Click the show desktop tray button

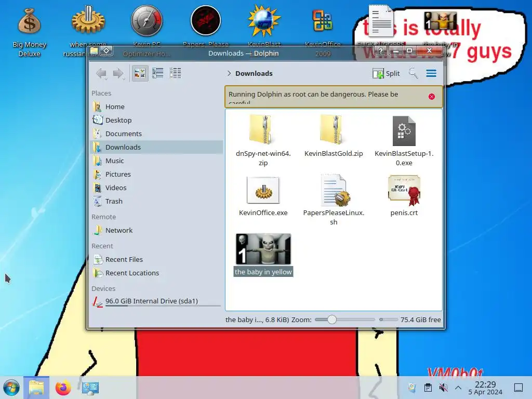coord(518,388)
